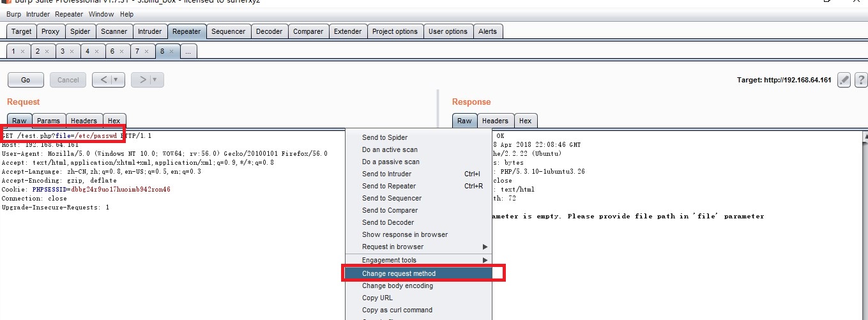This screenshot has width=868, height=320.
Task: Open the Window menu
Action: [101, 14]
